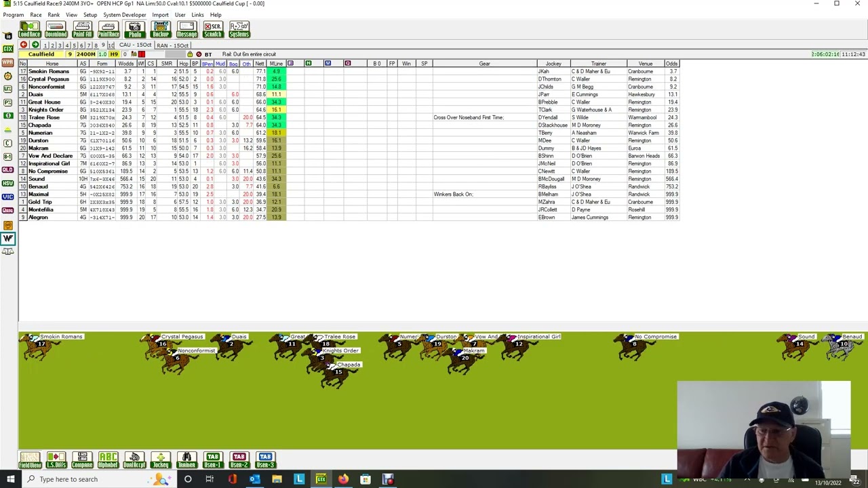
Task: Open the System Developer menu
Action: coord(124,14)
